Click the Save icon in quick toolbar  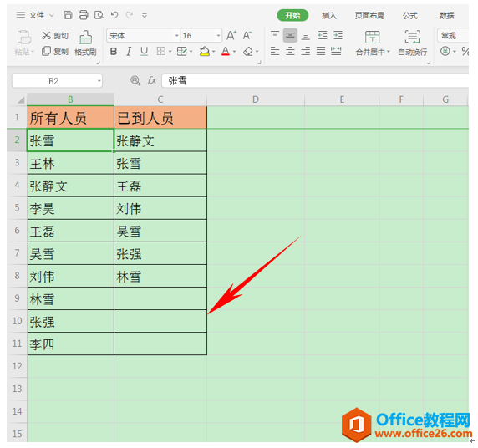tap(68, 15)
